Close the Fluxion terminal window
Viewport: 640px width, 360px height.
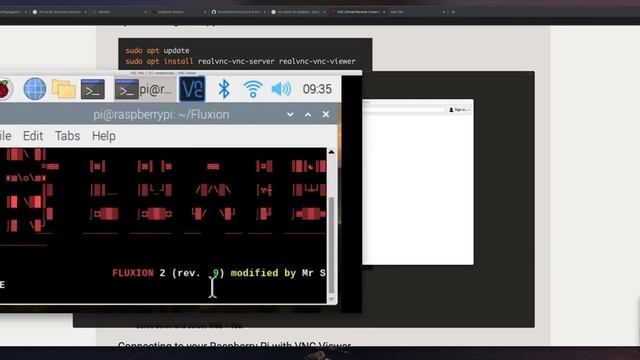(x=325, y=114)
